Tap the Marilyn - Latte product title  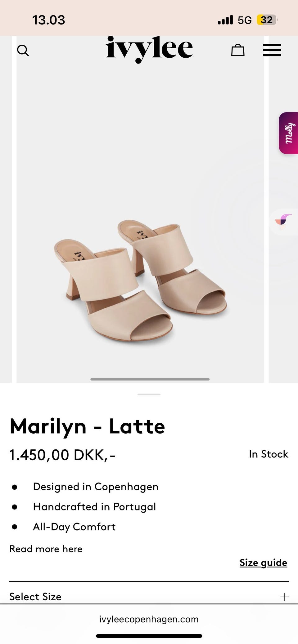pos(87,426)
